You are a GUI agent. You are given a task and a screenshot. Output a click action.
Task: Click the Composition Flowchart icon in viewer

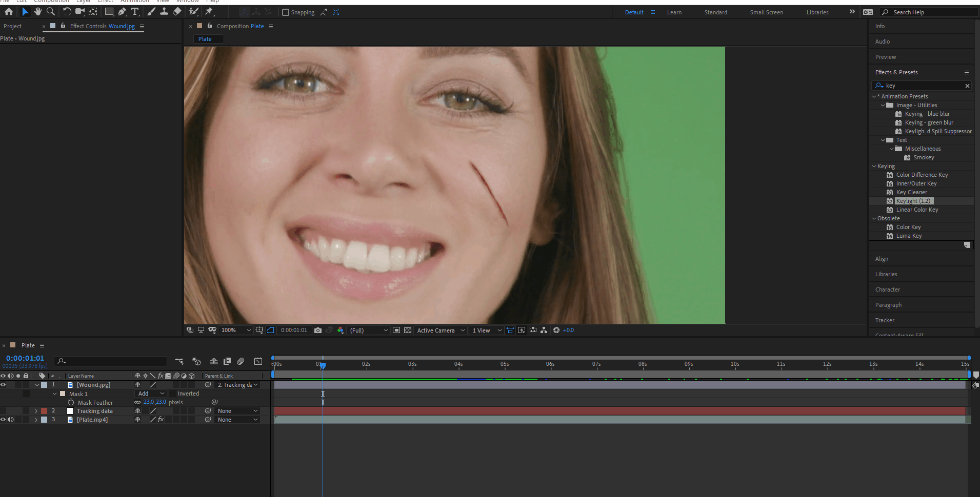(x=544, y=330)
